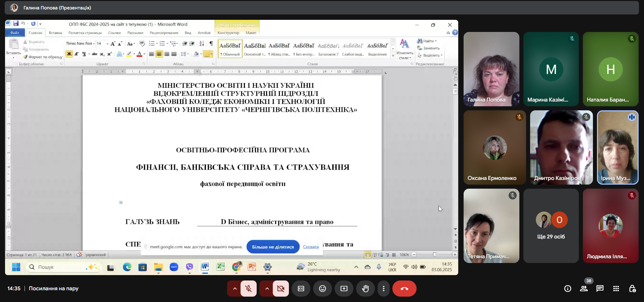Open the in-call chat panel

pyautogui.click(x=600, y=289)
